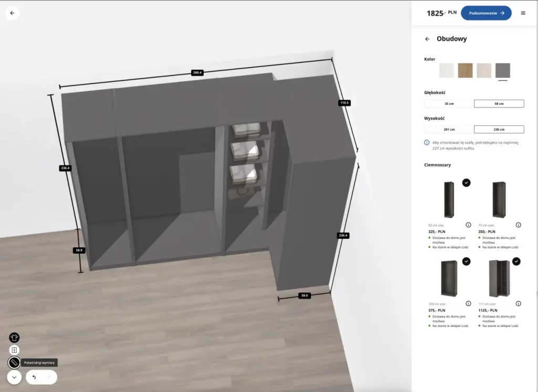This screenshot has height=392, width=538.
Task: Click the info icon next to 75 cm frame
Action: click(x=519, y=225)
